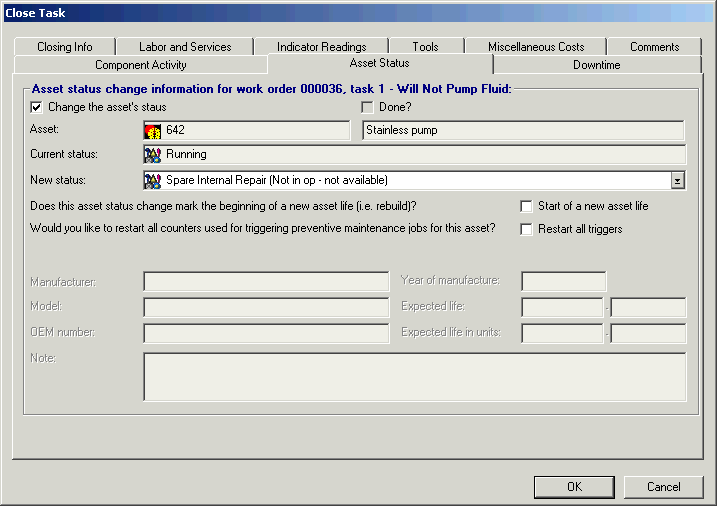Click the Manufacturer input field
The width and height of the screenshot is (717, 506).
pos(266,282)
